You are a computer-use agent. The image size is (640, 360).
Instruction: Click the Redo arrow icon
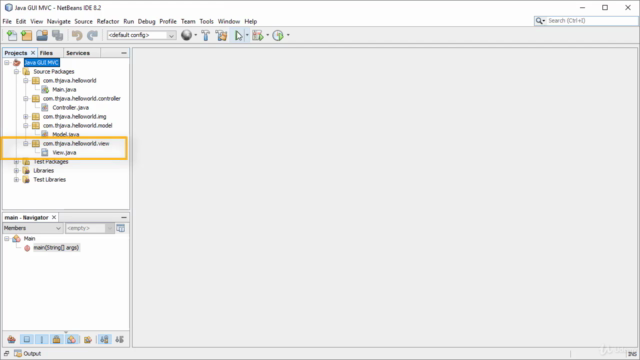coord(93,36)
